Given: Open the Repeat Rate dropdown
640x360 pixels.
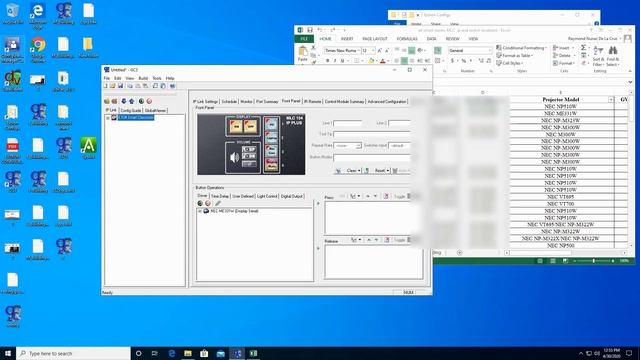Looking at the screenshot, I should tap(358, 146).
